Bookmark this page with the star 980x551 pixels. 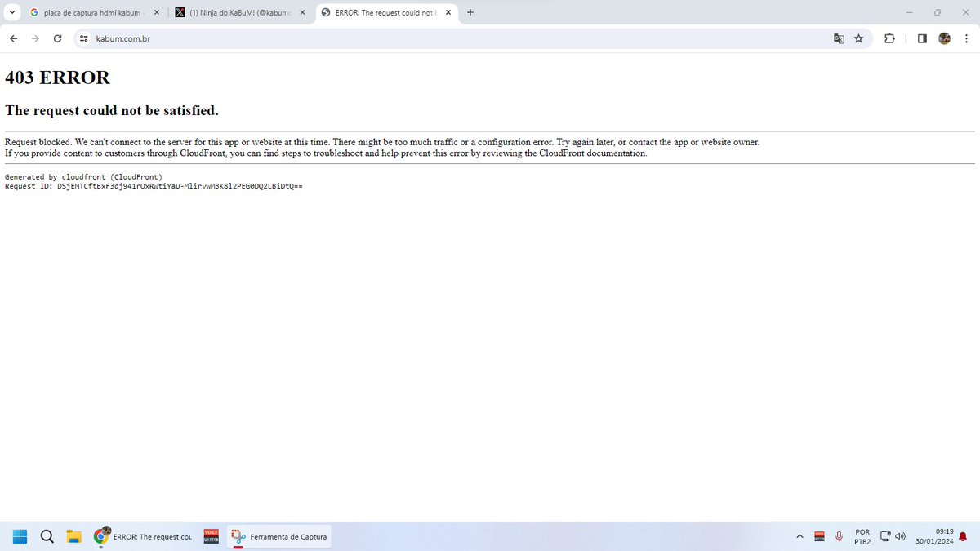(858, 38)
